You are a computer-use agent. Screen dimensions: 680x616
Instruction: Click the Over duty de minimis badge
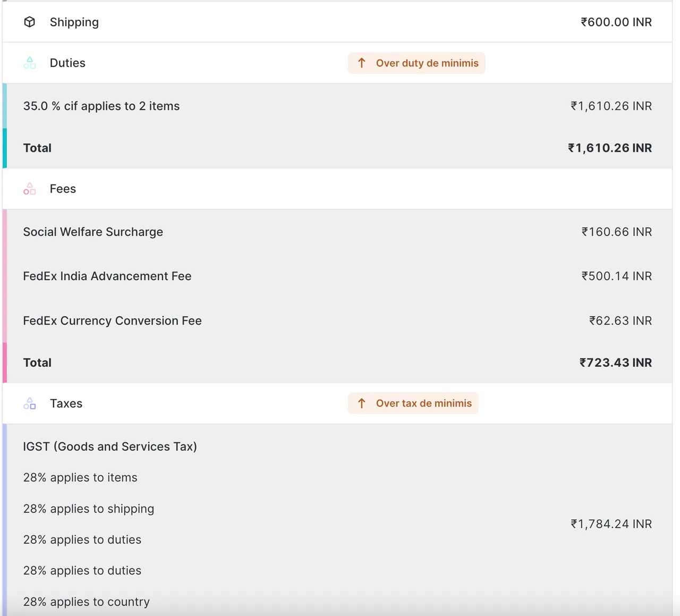(x=416, y=63)
